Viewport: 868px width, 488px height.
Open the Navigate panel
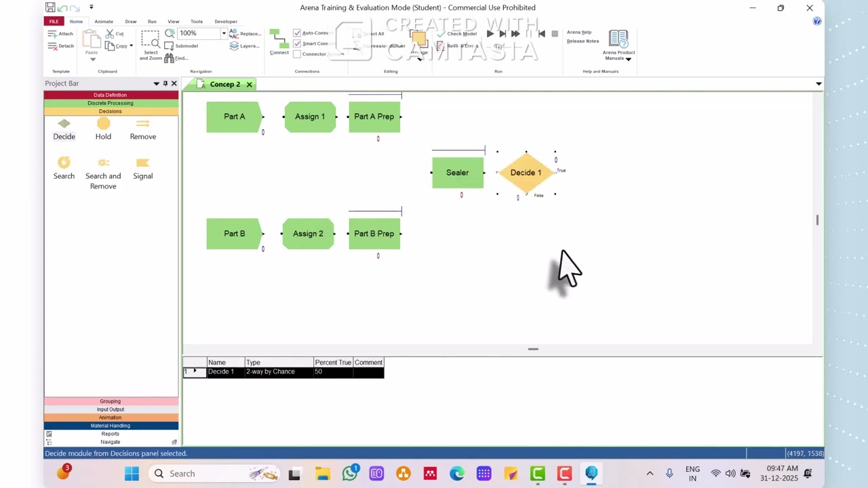(x=111, y=442)
